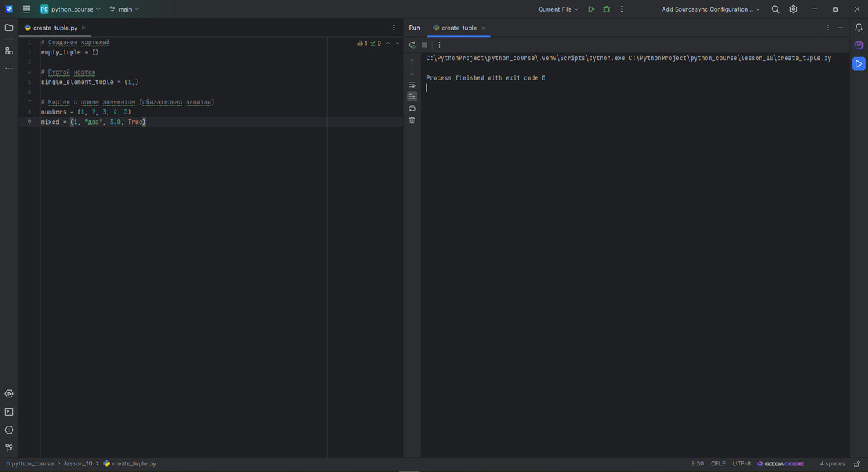Open more run actions menu in title bar
868x472 pixels.
click(x=622, y=9)
